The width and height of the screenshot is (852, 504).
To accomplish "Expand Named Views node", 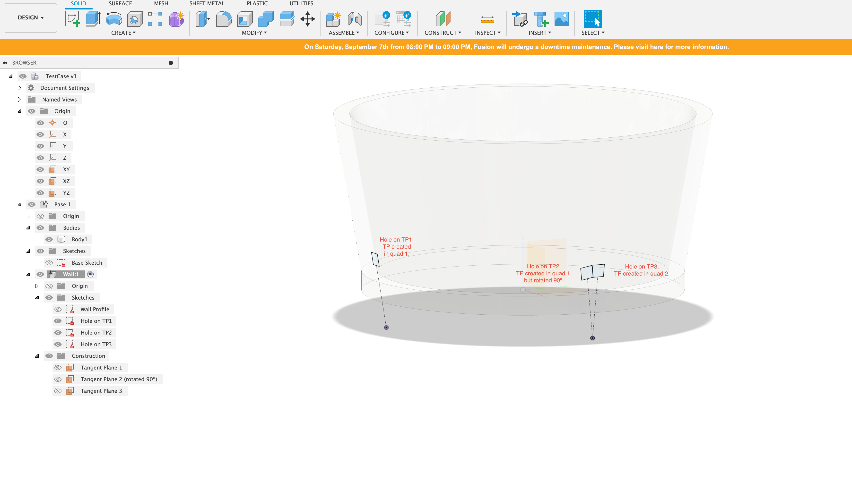I will [x=19, y=100].
